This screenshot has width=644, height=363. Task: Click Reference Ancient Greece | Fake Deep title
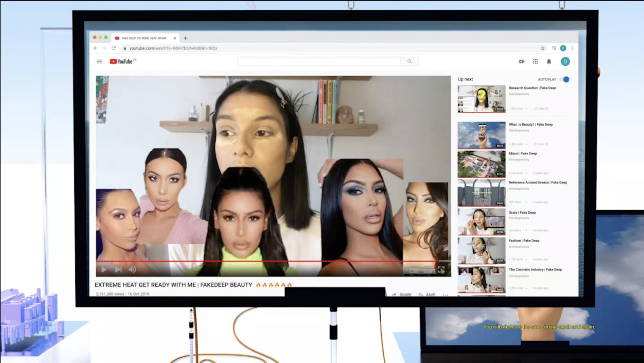point(538,182)
